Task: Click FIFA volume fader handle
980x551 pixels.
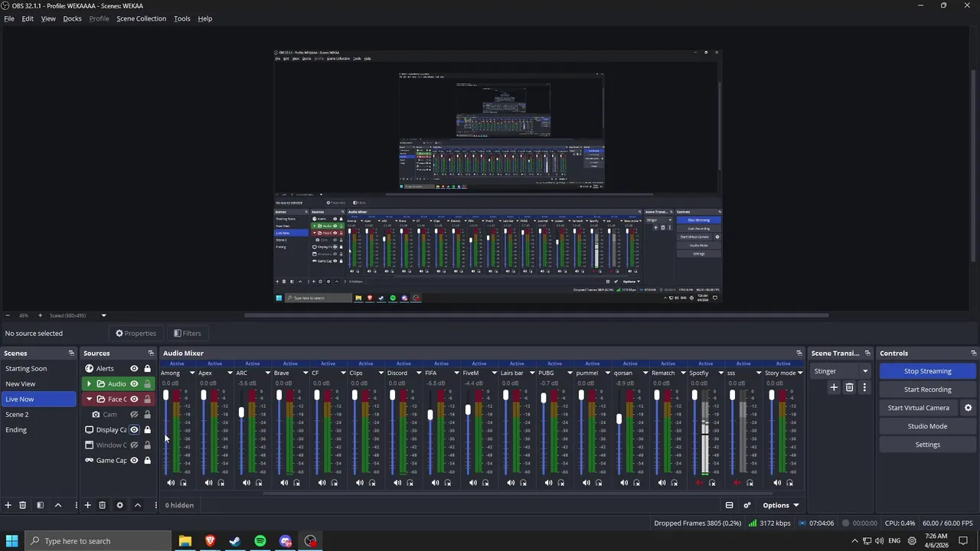Action: tap(430, 415)
